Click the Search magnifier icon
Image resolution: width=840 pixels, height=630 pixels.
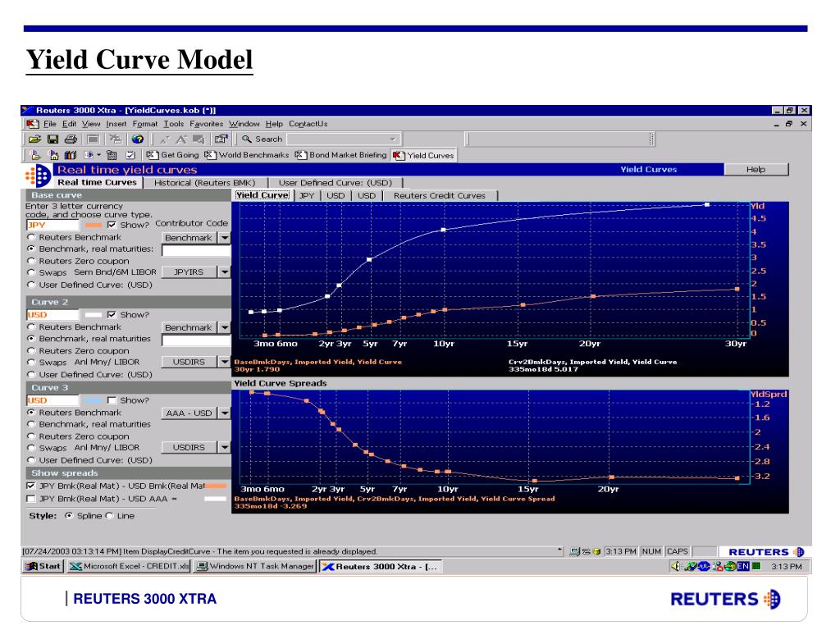tap(246, 139)
